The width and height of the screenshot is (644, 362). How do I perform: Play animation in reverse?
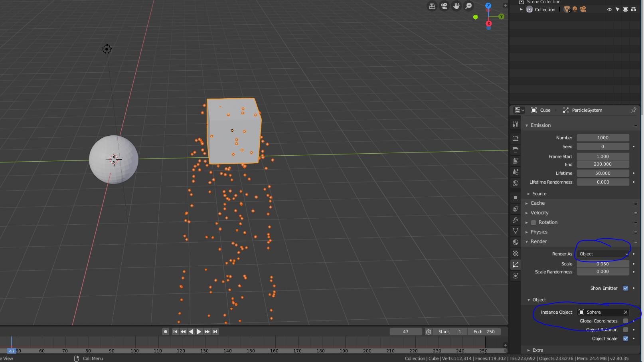coord(191,332)
